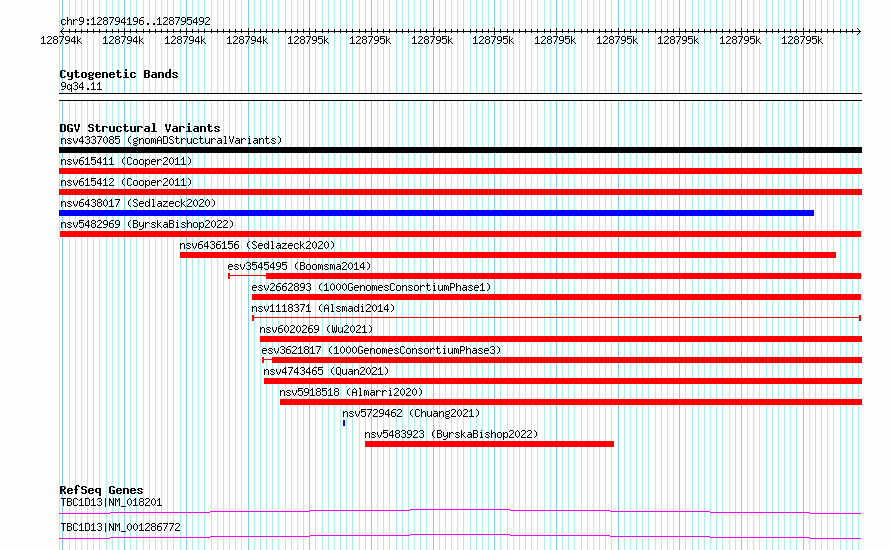Click the DGV Structural Variants track title

coord(140,128)
